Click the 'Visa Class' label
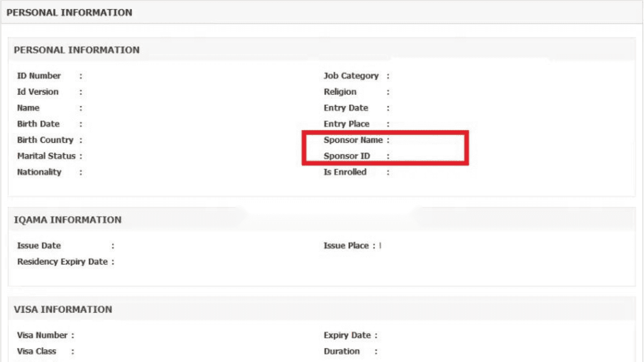Viewport: 644px width, 362px height. pos(36,351)
